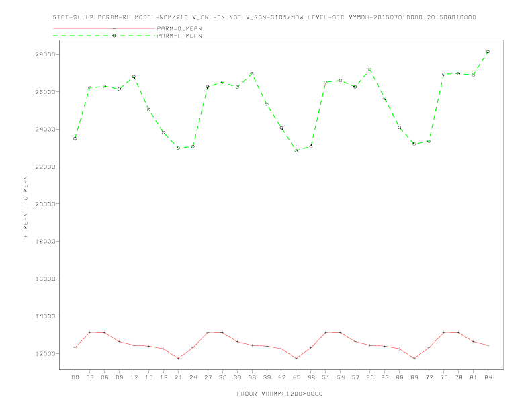The width and height of the screenshot is (532, 411).
Task: Click the x-axis tick label '75'
Action: pos(444,377)
